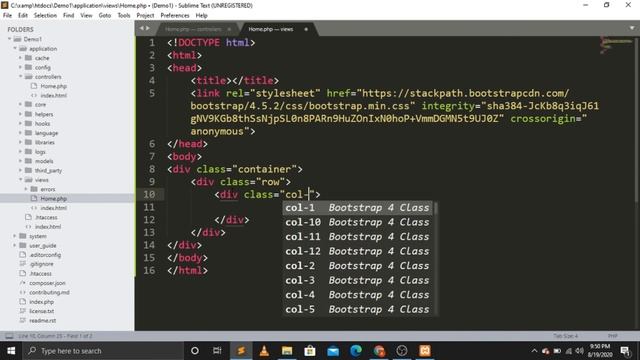The height and width of the screenshot is (360, 640).
Task: Click the errors folder icon
Action: (34, 189)
